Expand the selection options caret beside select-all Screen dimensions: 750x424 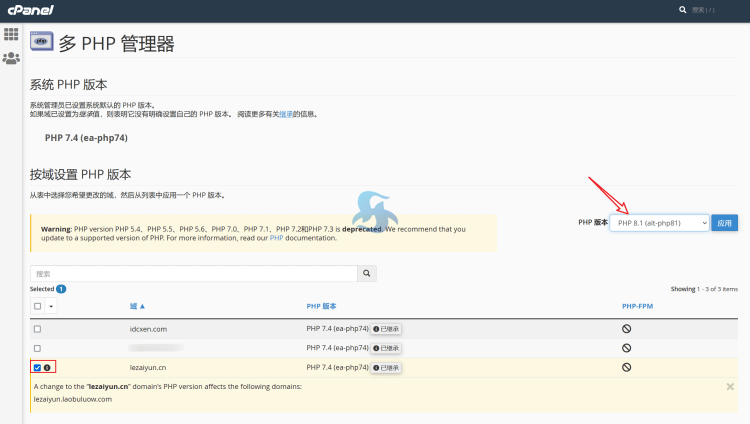[x=51, y=306]
